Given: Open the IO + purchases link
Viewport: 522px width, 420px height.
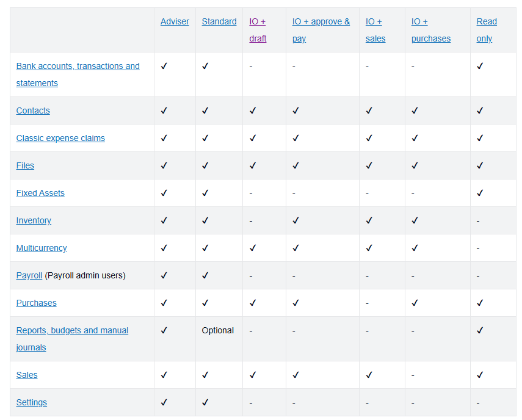Looking at the screenshot, I should (431, 30).
